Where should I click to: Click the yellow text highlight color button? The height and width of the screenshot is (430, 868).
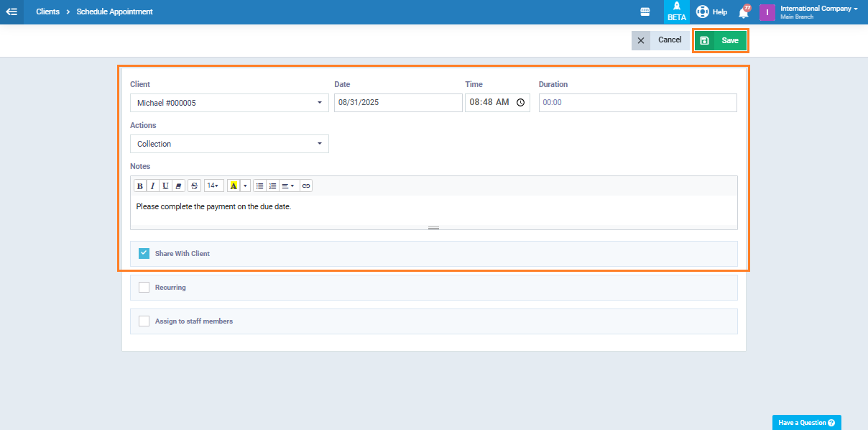pos(234,186)
